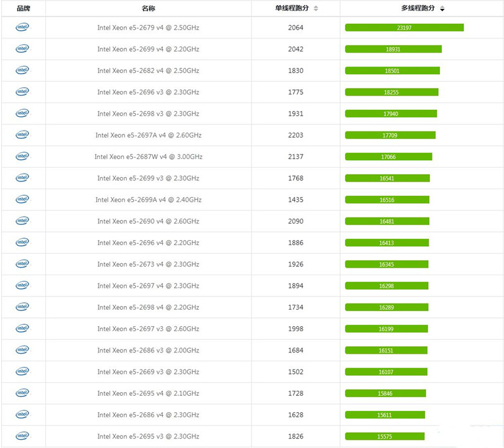Screen dimensions: 504x448
Task: Click the 名称 column header
Action: [148, 9]
